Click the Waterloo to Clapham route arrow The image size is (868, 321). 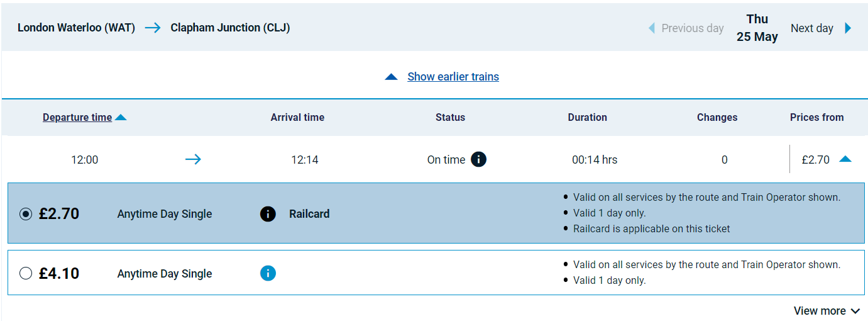tap(153, 28)
